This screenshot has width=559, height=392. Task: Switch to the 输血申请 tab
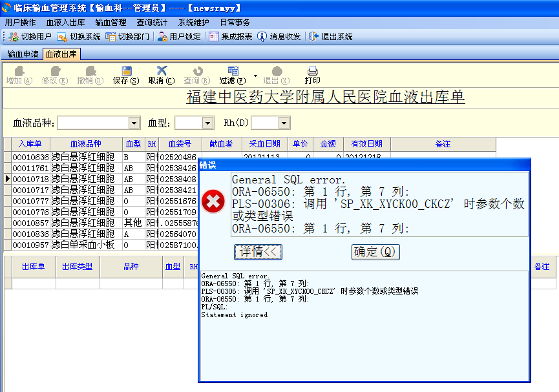point(23,54)
